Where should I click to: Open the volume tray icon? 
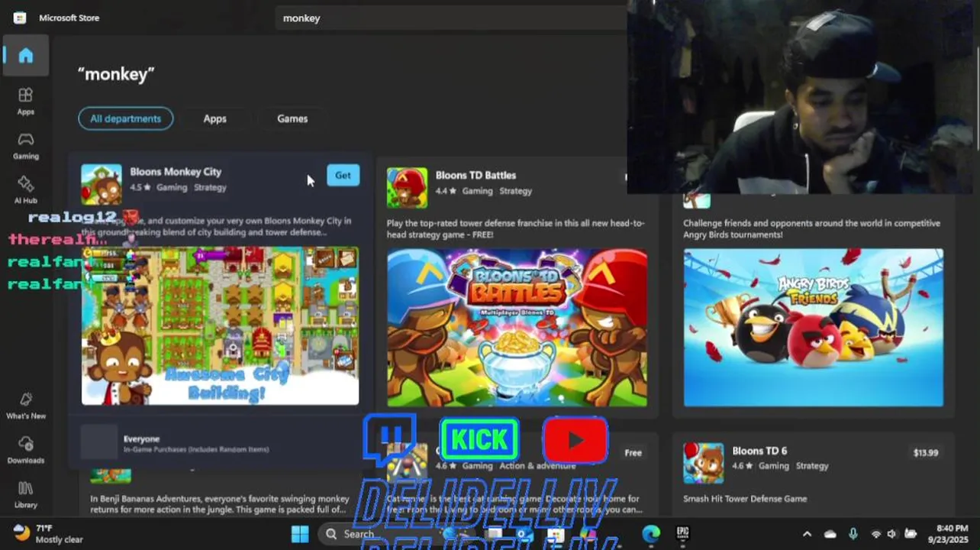tap(892, 534)
